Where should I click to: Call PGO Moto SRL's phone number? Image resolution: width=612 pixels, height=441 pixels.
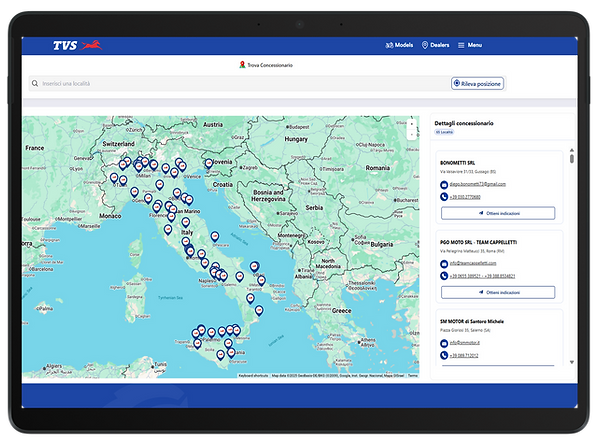click(482, 276)
